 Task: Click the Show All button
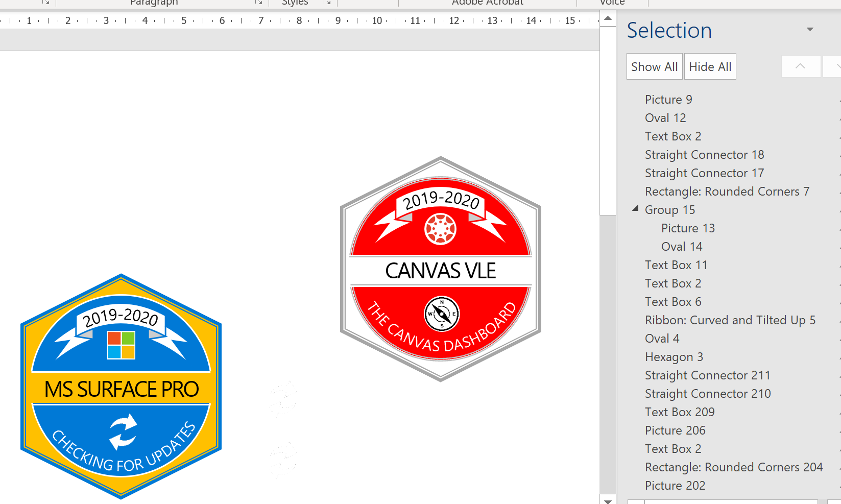click(x=654, y=66)
